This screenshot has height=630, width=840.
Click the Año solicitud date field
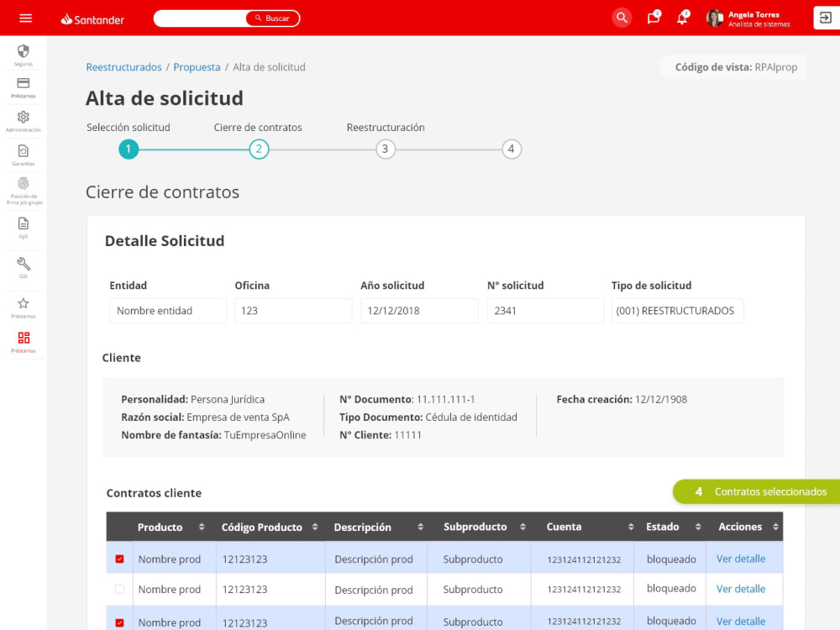click(419, 311)
